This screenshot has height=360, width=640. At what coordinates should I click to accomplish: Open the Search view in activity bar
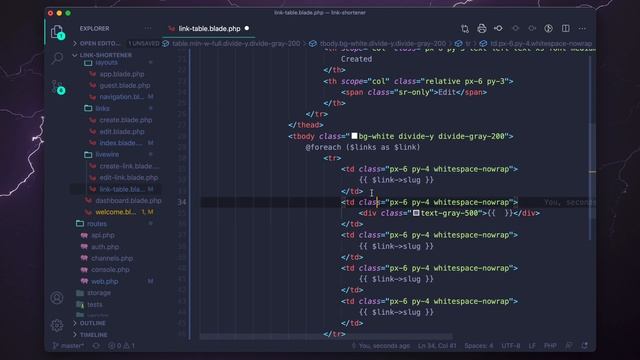point(58,58)
